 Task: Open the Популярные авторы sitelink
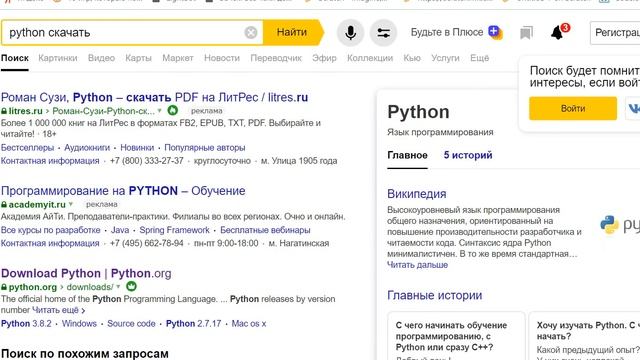(204, 147)
